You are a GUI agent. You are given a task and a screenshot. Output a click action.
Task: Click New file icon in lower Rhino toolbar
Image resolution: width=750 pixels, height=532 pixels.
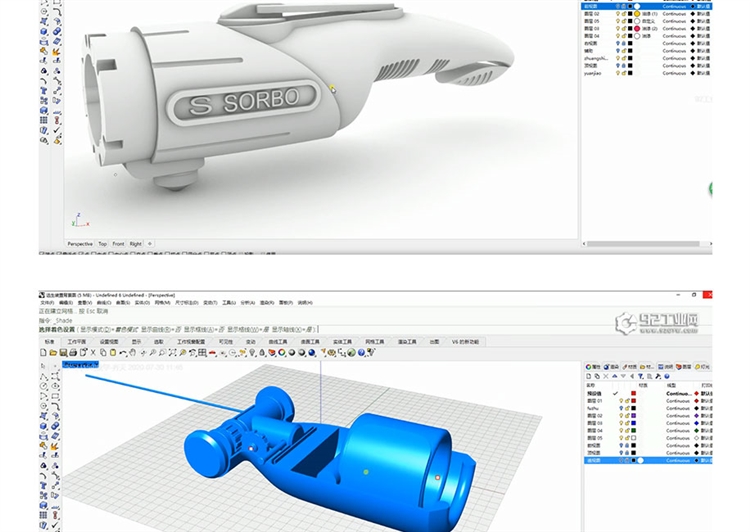click(43, 353)
